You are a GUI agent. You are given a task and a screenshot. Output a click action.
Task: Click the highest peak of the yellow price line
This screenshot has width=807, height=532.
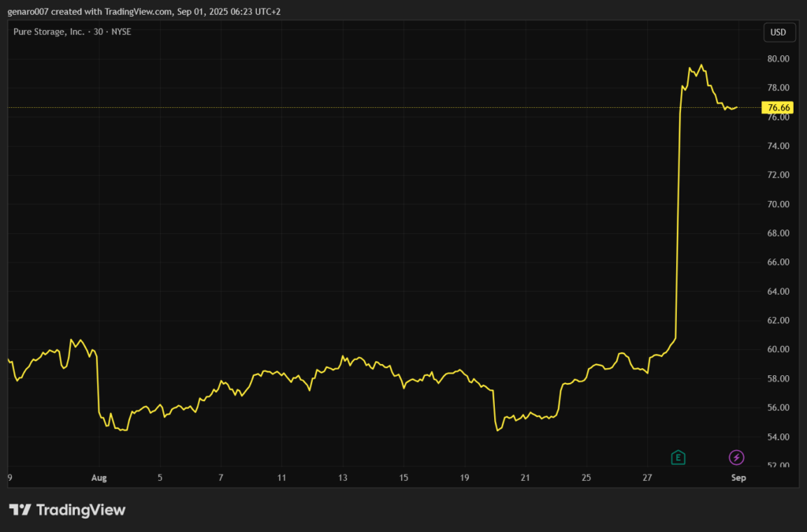701,65
